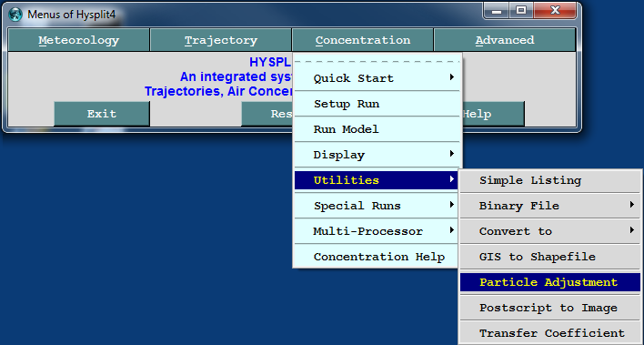This screenshot has width=644, height=345.
Task: Open the Multi-Processor submenu
Action: (x=377, y=231)
